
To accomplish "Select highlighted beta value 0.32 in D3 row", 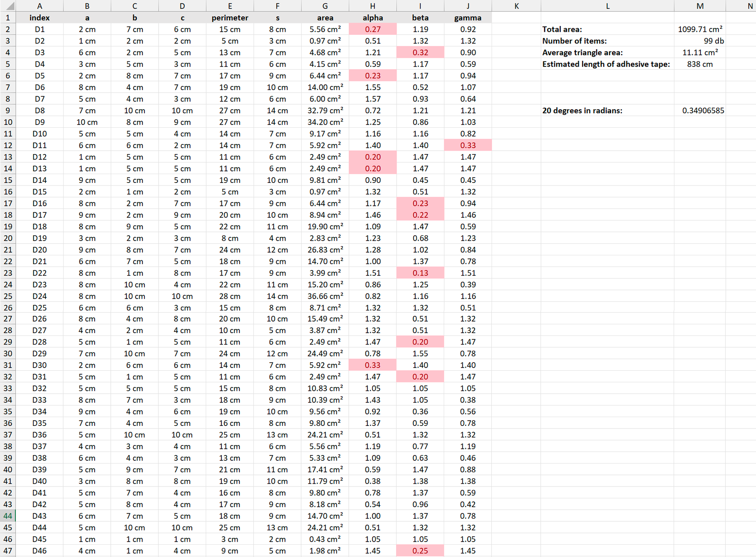I will pos(420,53).
